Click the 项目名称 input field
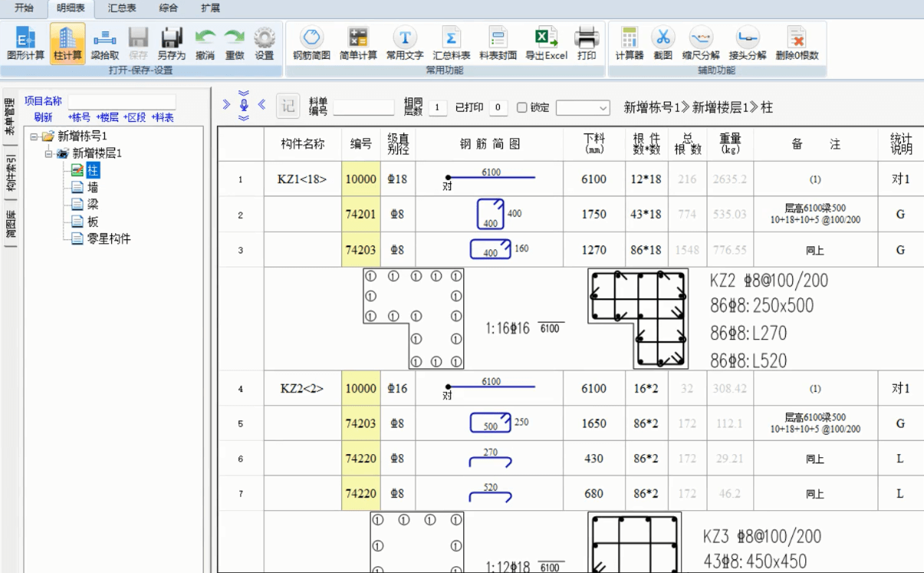 pyautogui.click(x=121, y=101)
